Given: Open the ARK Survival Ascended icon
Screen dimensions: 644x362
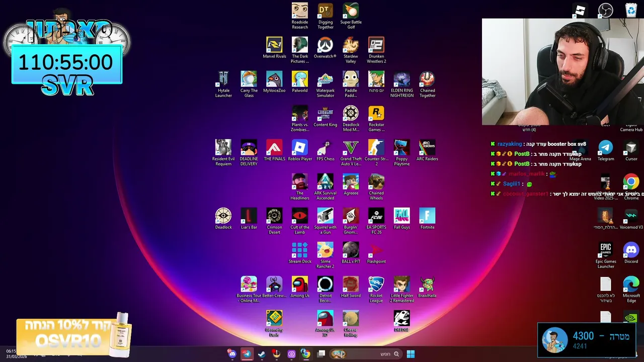Looking at the screenshot, I should click(x=325, y=187).
